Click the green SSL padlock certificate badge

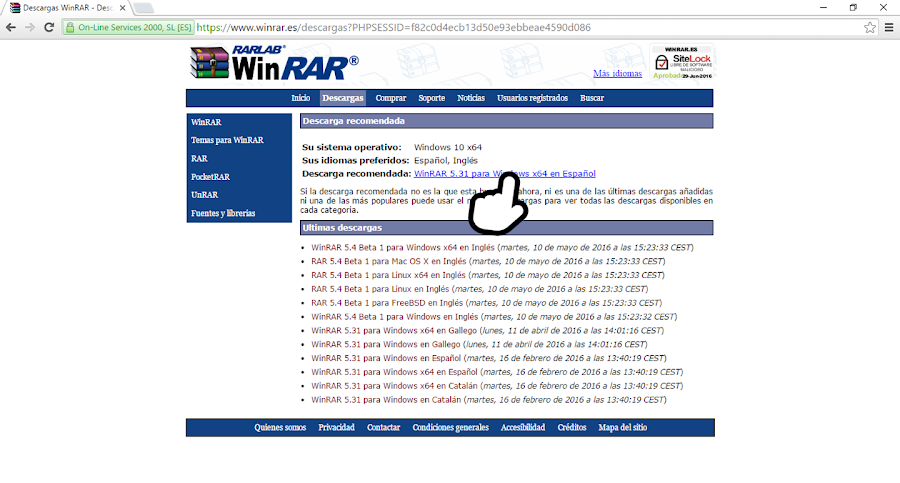click(128, 27)
